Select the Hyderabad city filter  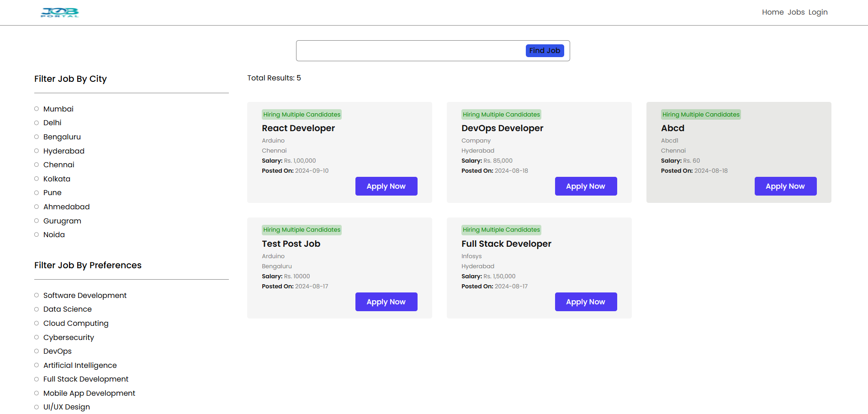coord(37,150)
